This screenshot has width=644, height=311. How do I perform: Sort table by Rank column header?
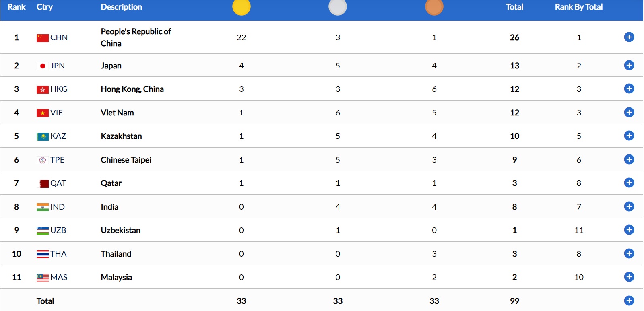tap(17, 7)
